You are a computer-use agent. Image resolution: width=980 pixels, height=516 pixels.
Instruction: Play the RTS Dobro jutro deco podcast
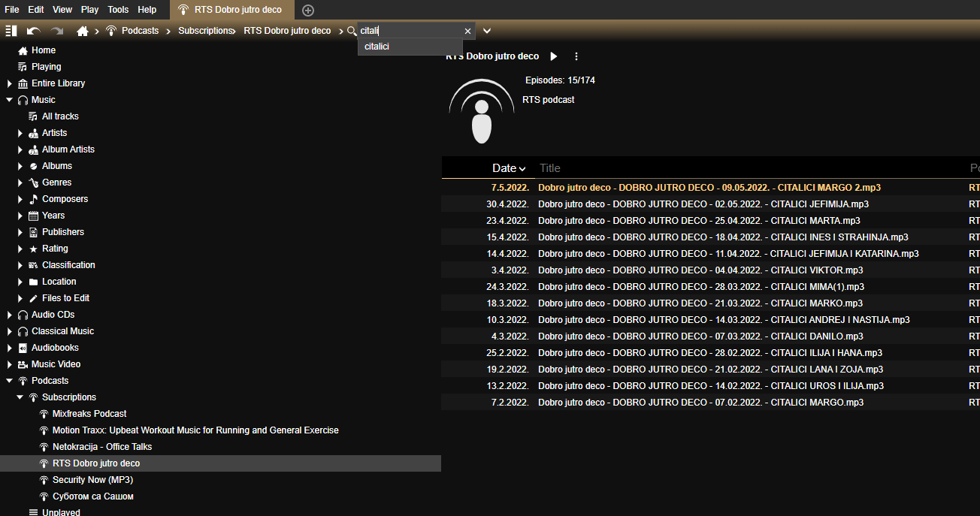554,56
